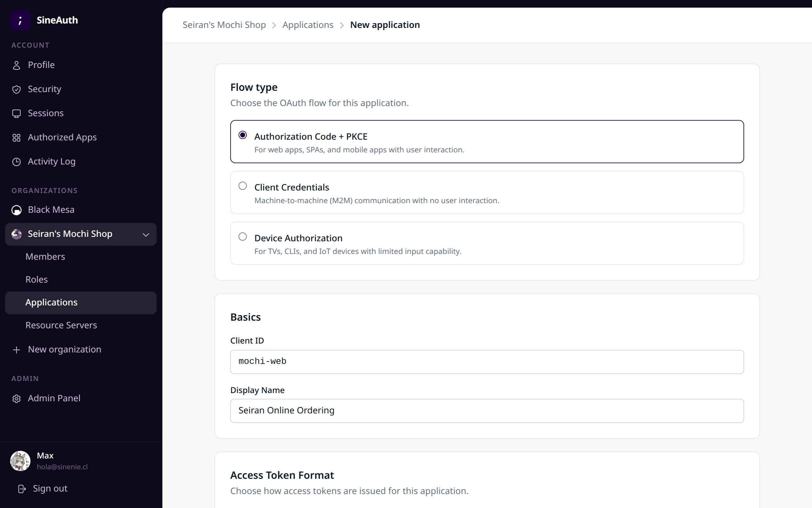The width and height of the screenshot is (812, 508).
Task: Open Activity Log in sidebar
Action: point(81,162)
